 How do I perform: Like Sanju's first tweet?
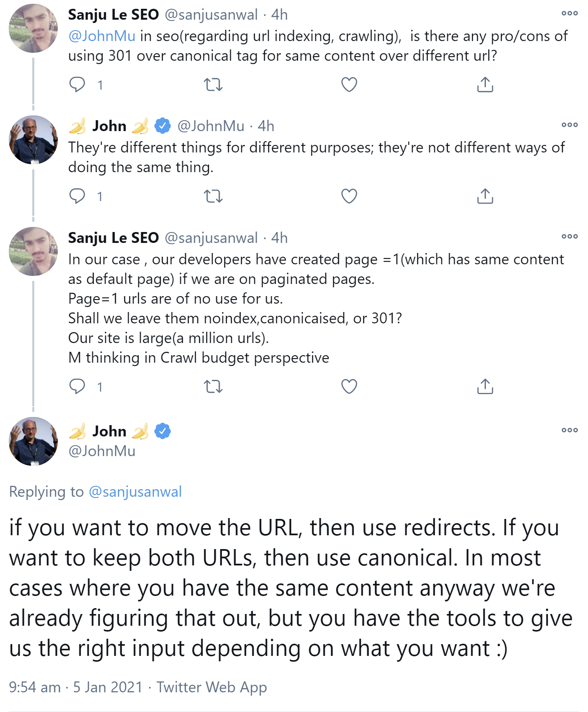pos(350,85)
